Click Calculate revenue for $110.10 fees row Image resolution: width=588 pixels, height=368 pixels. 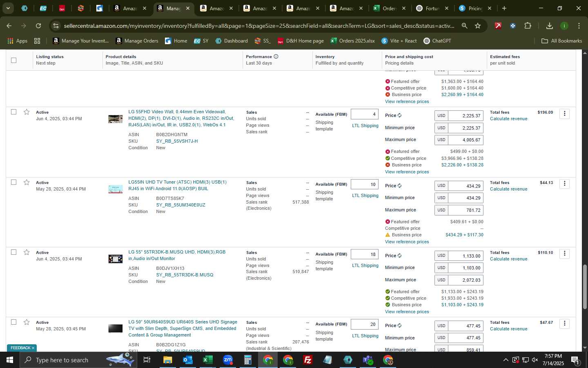click(x=508, y=259)
